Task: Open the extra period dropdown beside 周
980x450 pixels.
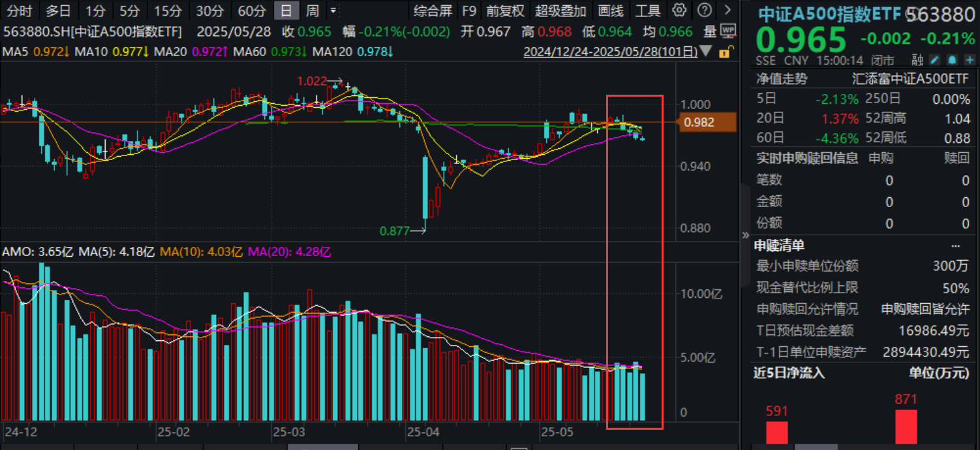Action: (x=332, y=10)
